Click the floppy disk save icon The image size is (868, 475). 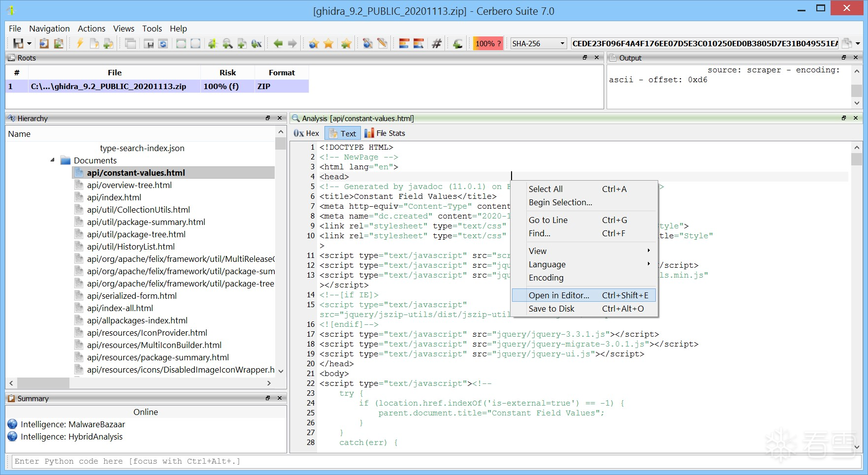tap(18, 44)
